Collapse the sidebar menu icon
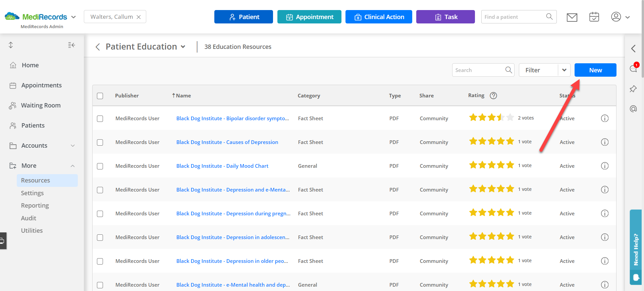Viewport: 644px width, 291px height. [x=71, y=45]
